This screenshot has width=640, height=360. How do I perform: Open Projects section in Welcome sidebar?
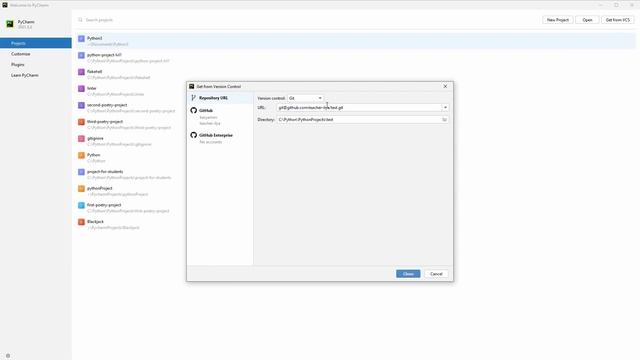point(36,43)
